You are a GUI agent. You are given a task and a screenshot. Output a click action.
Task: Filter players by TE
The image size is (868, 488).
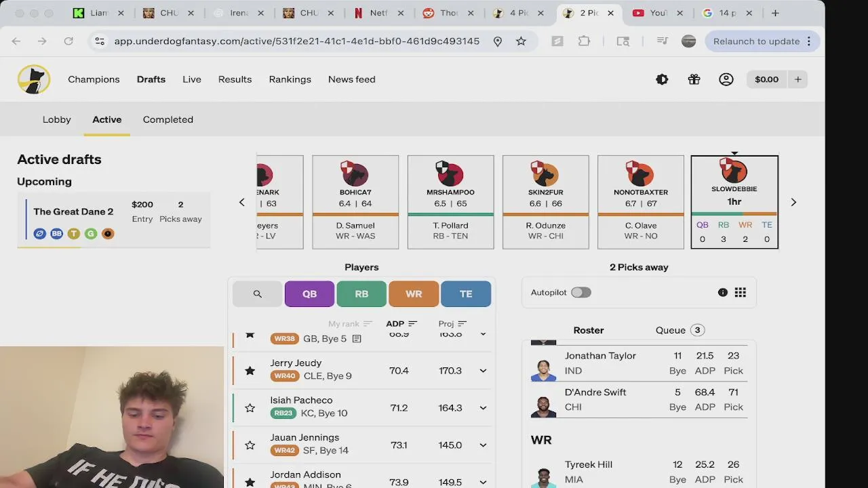click(466, 293)
